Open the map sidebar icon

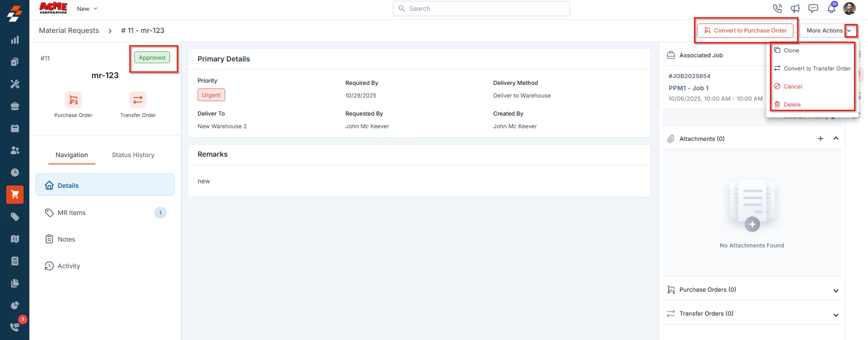[x=15, y=239]
